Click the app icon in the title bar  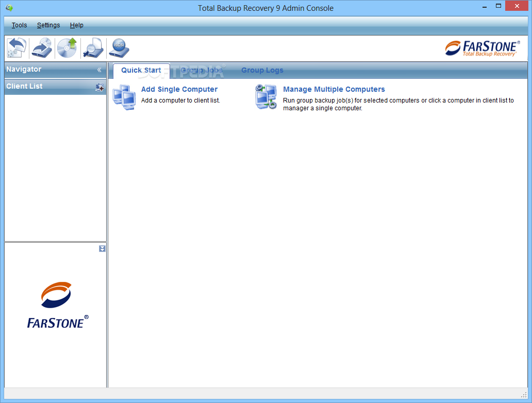(9, 7)
